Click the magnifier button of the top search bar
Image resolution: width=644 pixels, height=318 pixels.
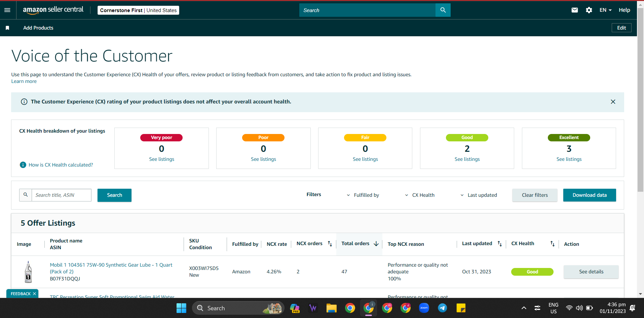pyautogui.click(x=443, y=10)
